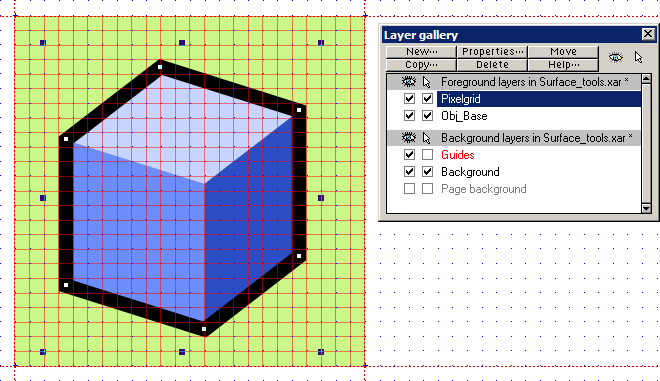
Task: Click the layer list scrollbar up arrow
Action: pyautogui.click(x=646, y=79)
